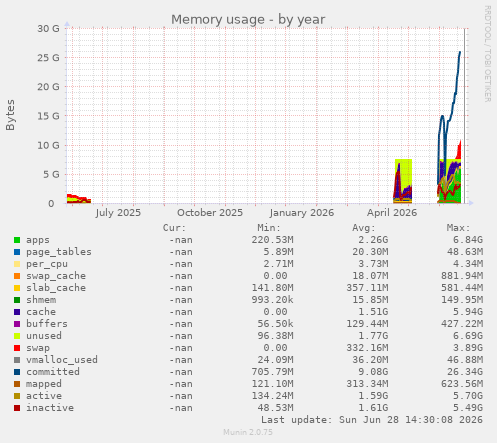Click the 'Max:' column header
This screenshot has width=497, height=443.
click(x=458, y=228)
